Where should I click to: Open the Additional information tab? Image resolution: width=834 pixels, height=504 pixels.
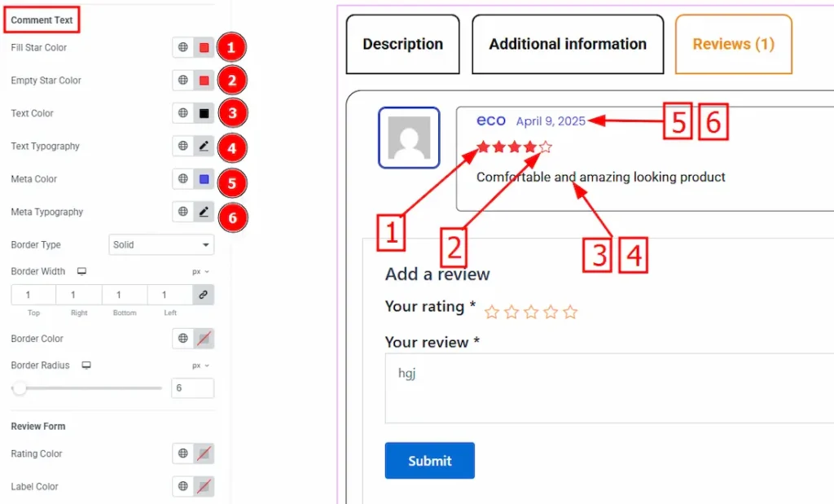pos(568,44)
